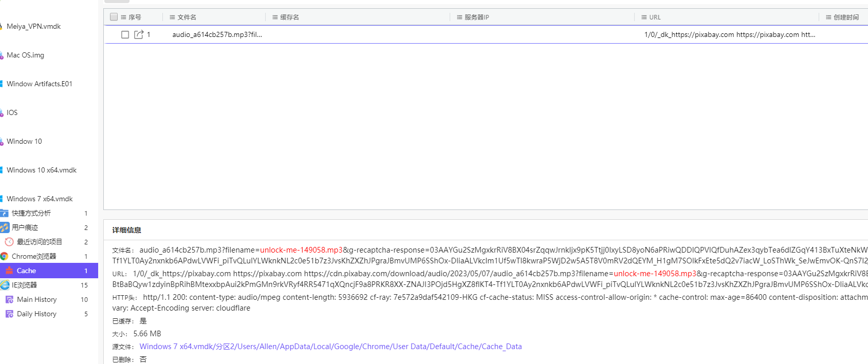Open Main History under IE browser
This screenshot has height=364, width=868.
point(37,299)
